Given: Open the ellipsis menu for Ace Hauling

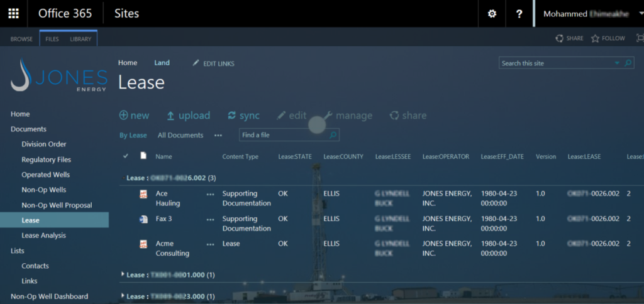Looking at the screenshot, I should click(x=210, y=195).
